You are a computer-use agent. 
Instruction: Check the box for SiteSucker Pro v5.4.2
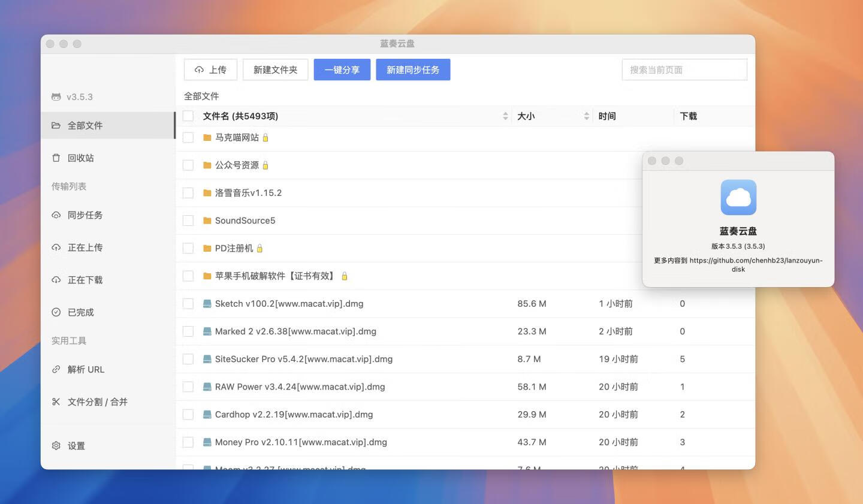pos(188,359)
